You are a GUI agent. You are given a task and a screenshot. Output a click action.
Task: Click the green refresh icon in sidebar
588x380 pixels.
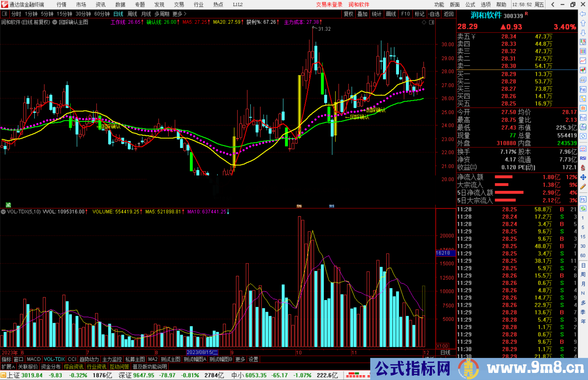click(583, 209)
